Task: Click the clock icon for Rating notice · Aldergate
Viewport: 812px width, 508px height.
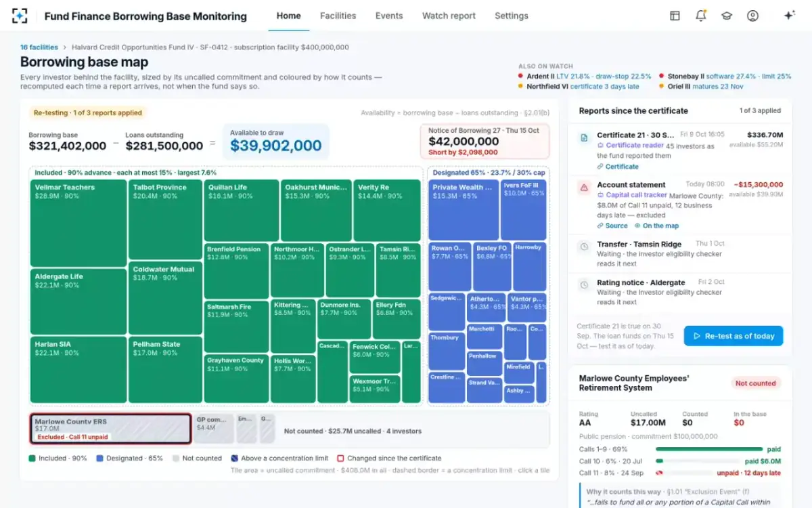Action: [584, 284]
